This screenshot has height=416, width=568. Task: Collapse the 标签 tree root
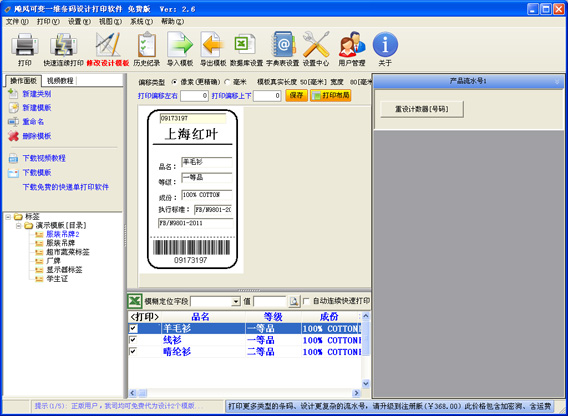pyautogui.click(x=8, y=217)
